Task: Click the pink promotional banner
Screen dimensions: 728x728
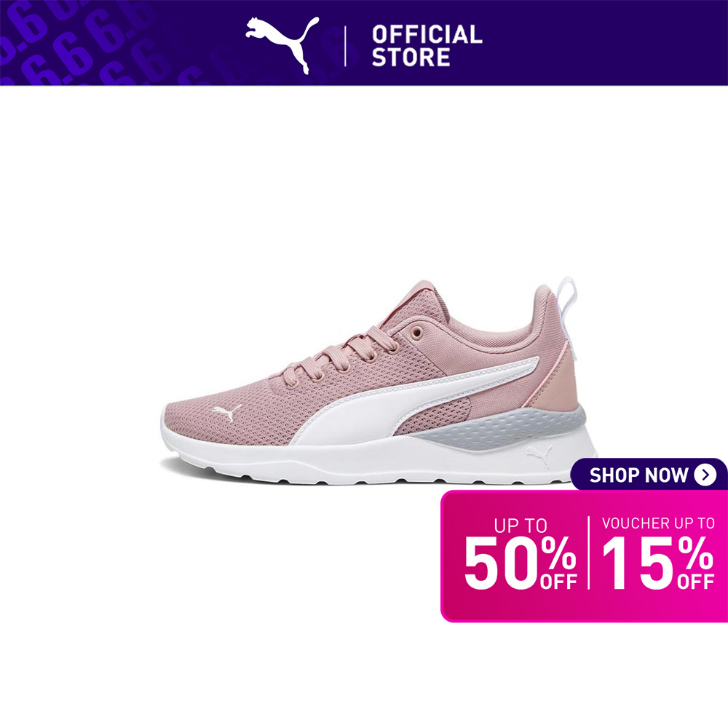Action: pos(584,555)
